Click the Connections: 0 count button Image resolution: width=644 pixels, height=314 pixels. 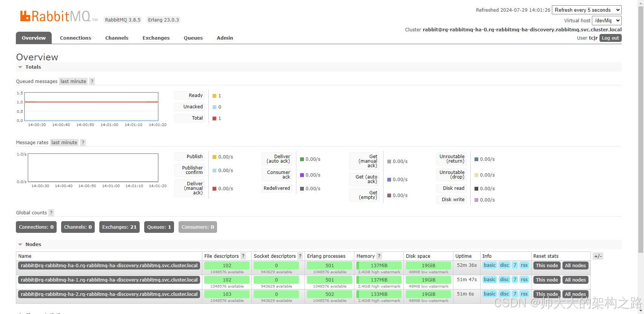pyautogui.click(x=36, y=227)
